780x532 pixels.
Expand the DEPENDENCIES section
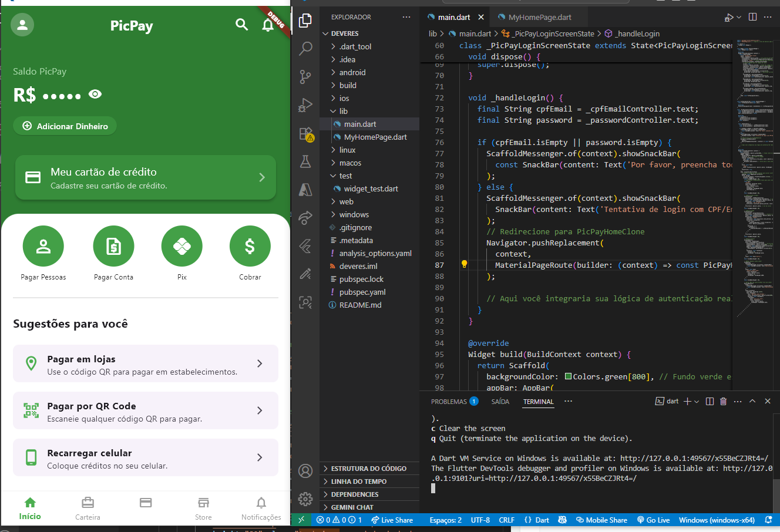pyautogui.click(x=369, y=494)
